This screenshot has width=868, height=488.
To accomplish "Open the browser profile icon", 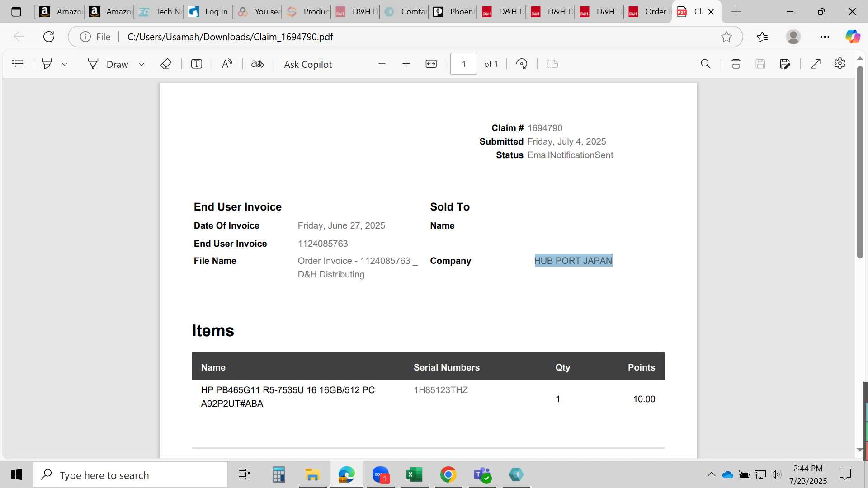I will [793, 37].
